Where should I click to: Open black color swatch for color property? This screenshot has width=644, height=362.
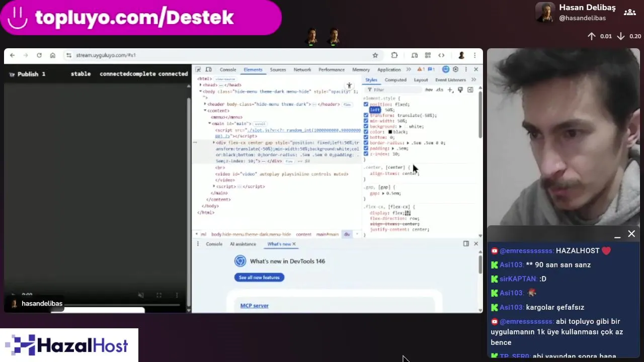(x=390, y=132)
